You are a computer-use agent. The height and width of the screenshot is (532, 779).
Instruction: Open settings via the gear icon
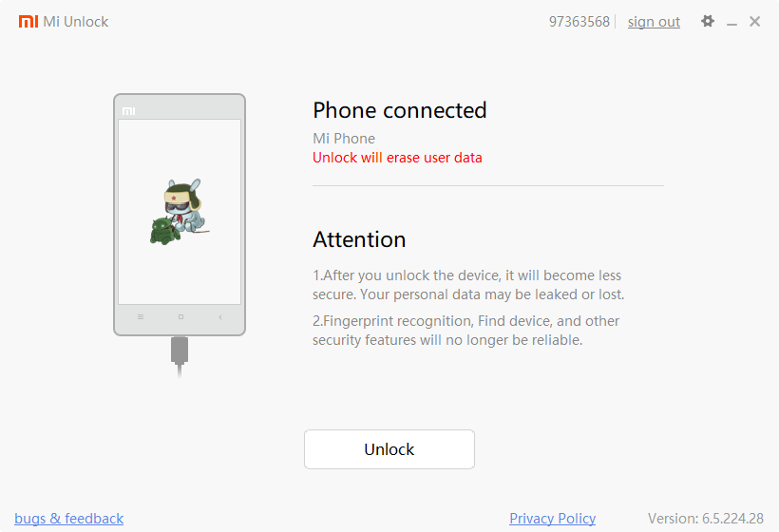(x=708, y=21)
